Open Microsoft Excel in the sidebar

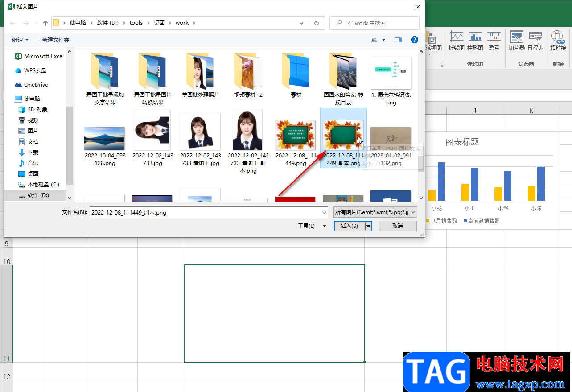click(39, 56)
